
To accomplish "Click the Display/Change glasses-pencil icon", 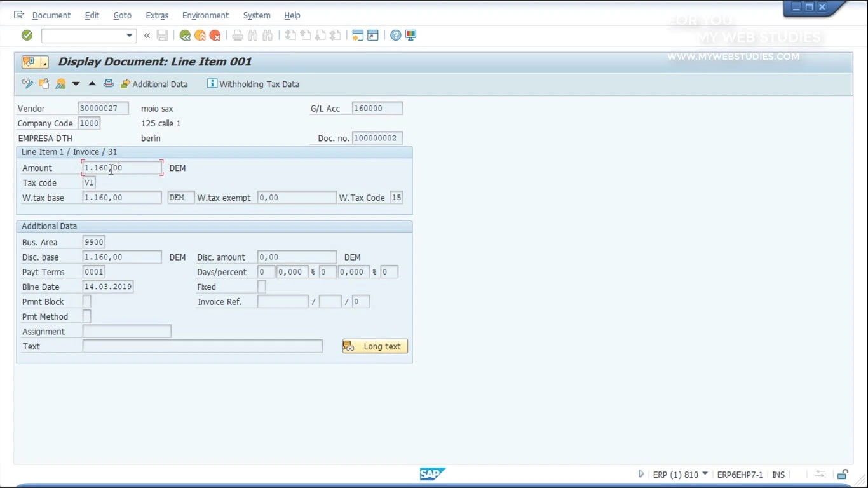I will click(27, 84).
